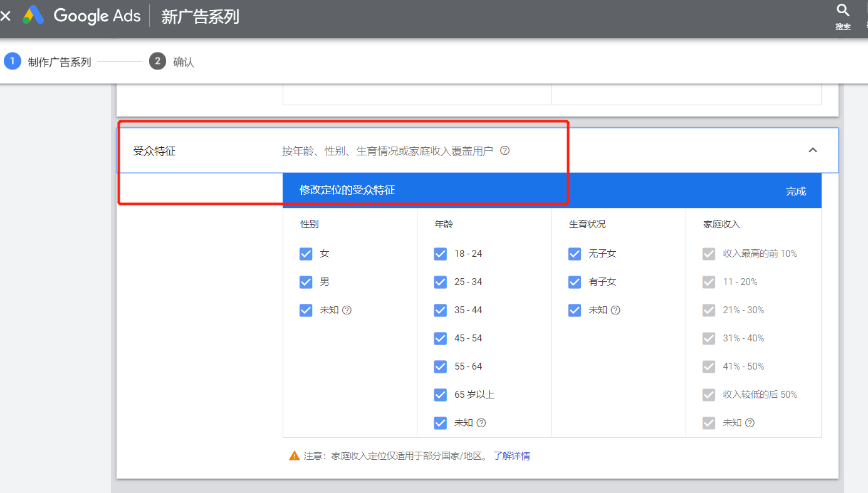Uncheck the 女 gender checkbox
This screenshot has height=493, width=868.
[x=306, y=254]
